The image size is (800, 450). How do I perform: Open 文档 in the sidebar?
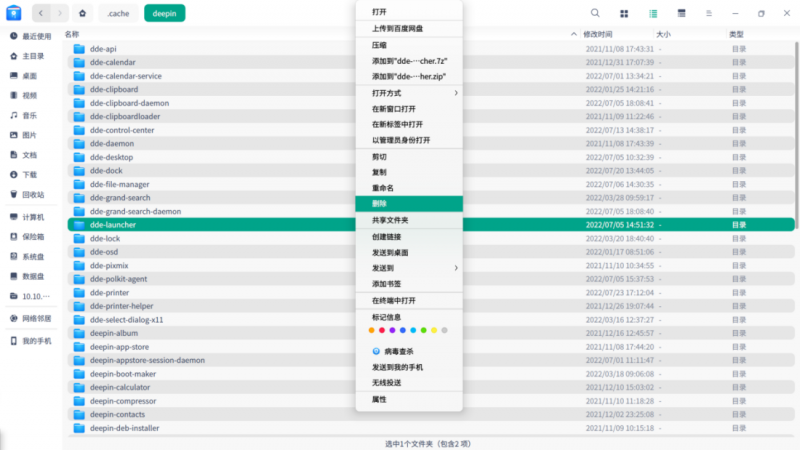point(31,155)
